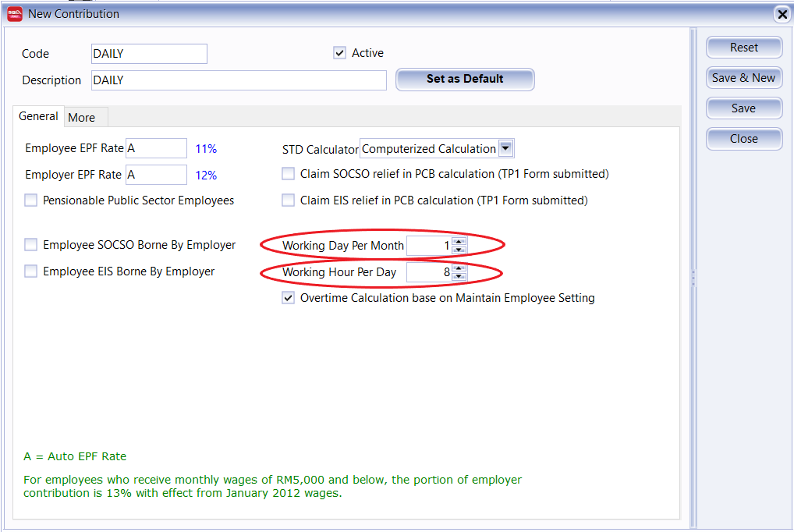Viewport: 794px width, 532px height.
Task: Enable Employee SOCSO Borne By Employer
Action: (x=30, y=245)
